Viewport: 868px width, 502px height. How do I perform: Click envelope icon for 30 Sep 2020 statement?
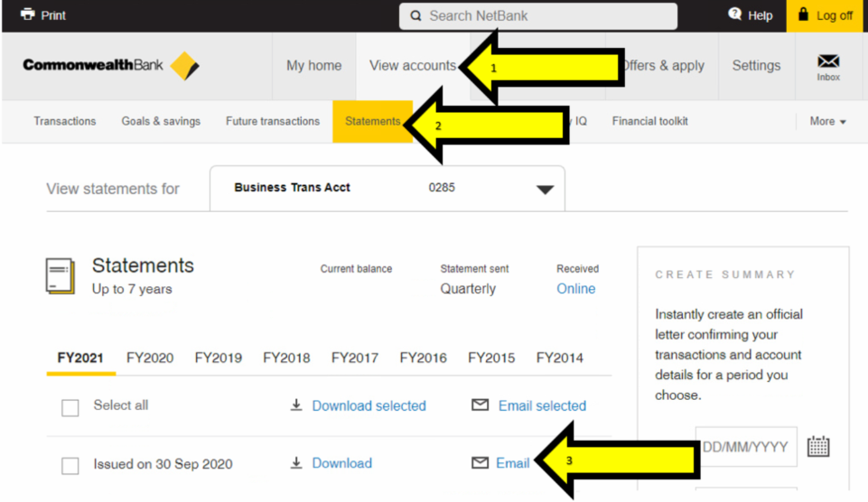point(480,462)
